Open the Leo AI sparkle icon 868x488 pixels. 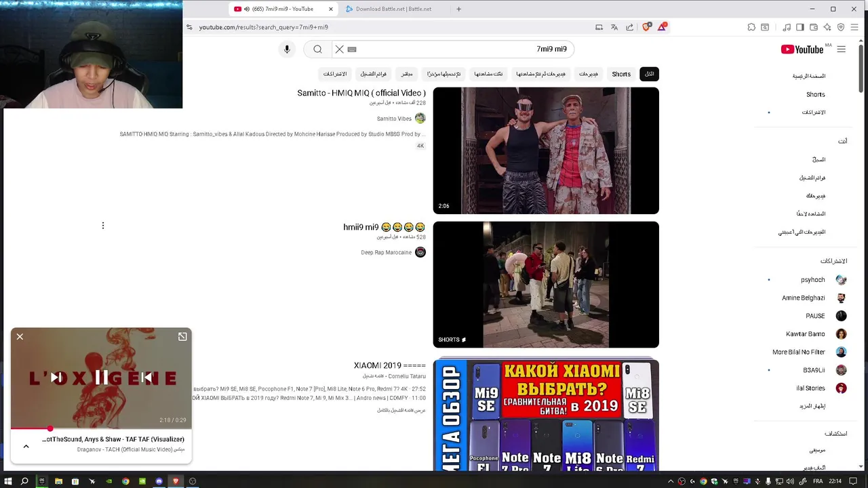(827, 27)
